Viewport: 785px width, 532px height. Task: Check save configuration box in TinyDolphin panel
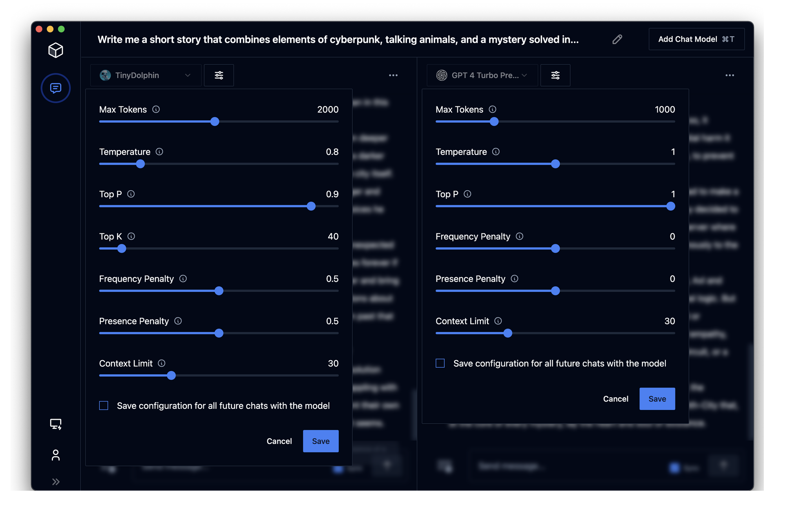(x=104, y=405)
